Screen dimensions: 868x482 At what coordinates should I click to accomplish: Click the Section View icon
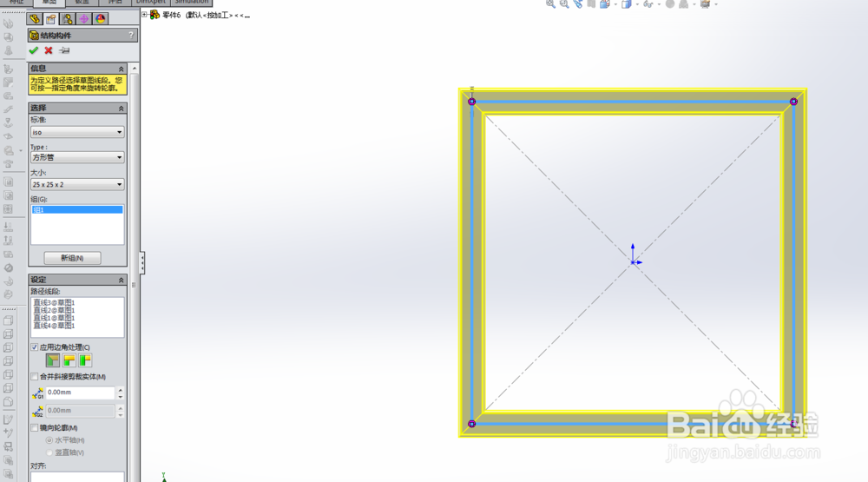coord(591,3)
